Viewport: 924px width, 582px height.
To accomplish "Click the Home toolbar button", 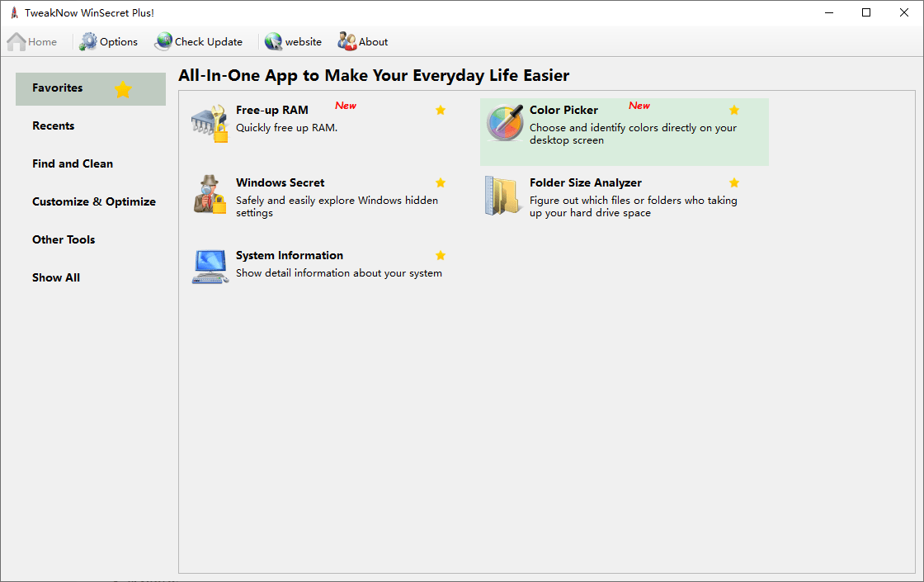I will coord(33,42).
